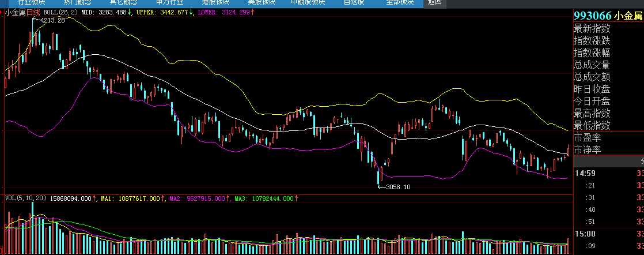The image size is (644, 255).
Task: Open the 自选股 tab
Action: tap(354, 2)
